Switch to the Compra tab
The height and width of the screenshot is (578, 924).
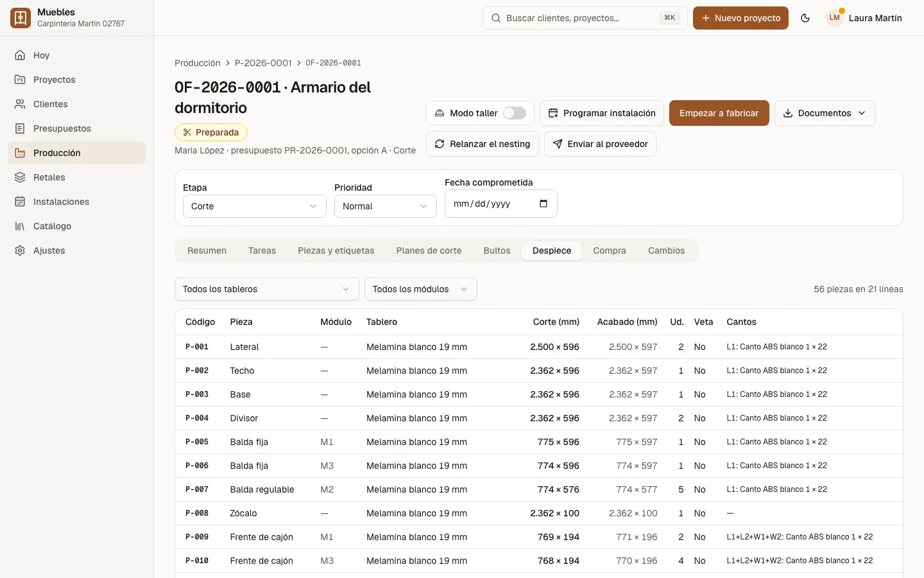click(610, 250)
